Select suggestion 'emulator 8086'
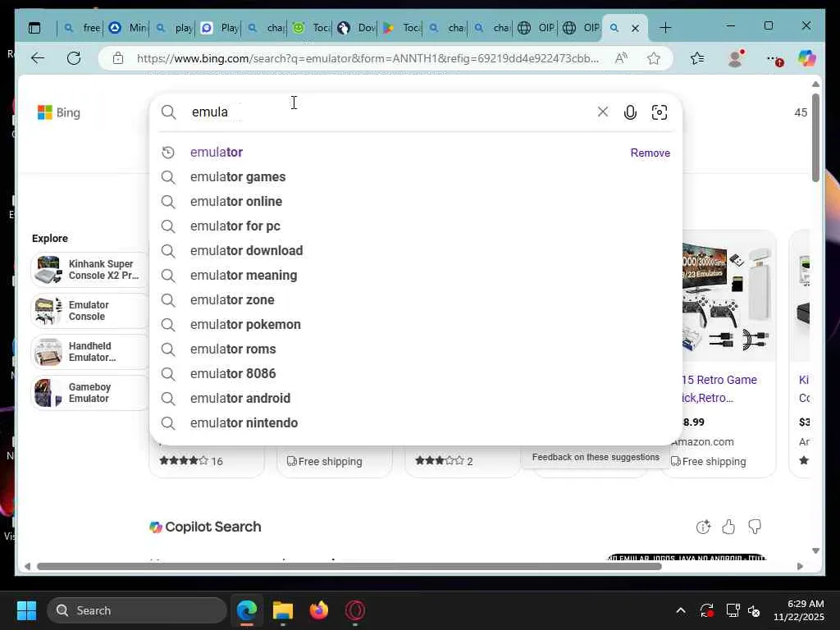This screenshot has width=840, height=630. 415,374
